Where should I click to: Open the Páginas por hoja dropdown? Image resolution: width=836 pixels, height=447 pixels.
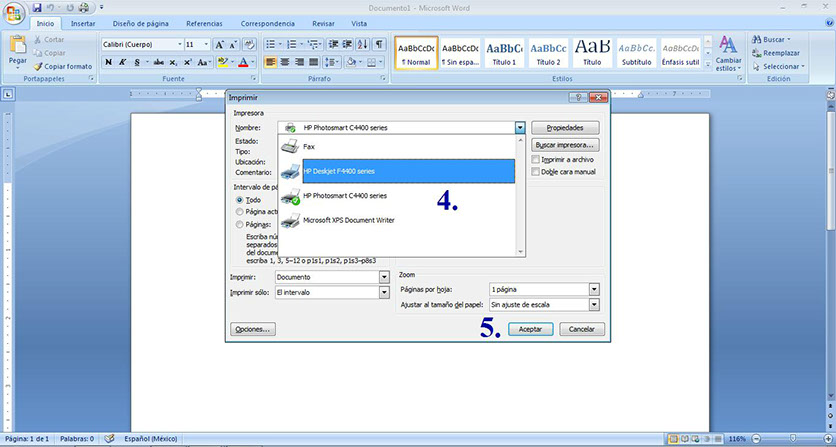[594, 289]
